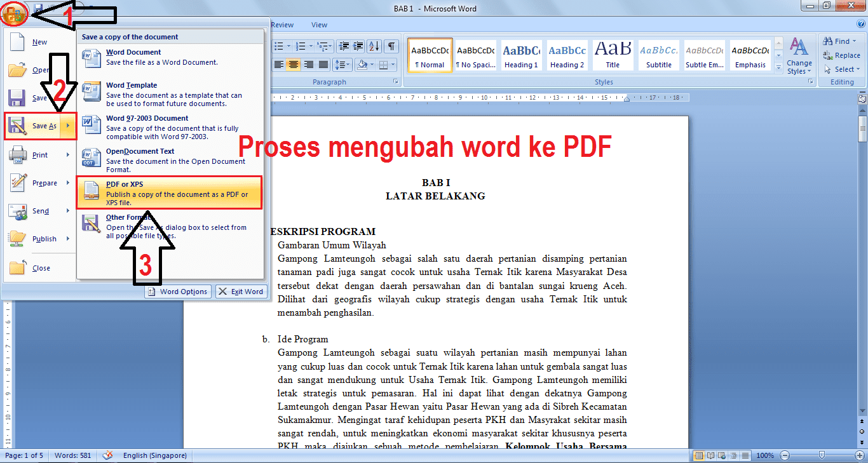Viewport: 868px width, 463px height.
Task: Toggle Center alignment
Action: tap(293, 65)
